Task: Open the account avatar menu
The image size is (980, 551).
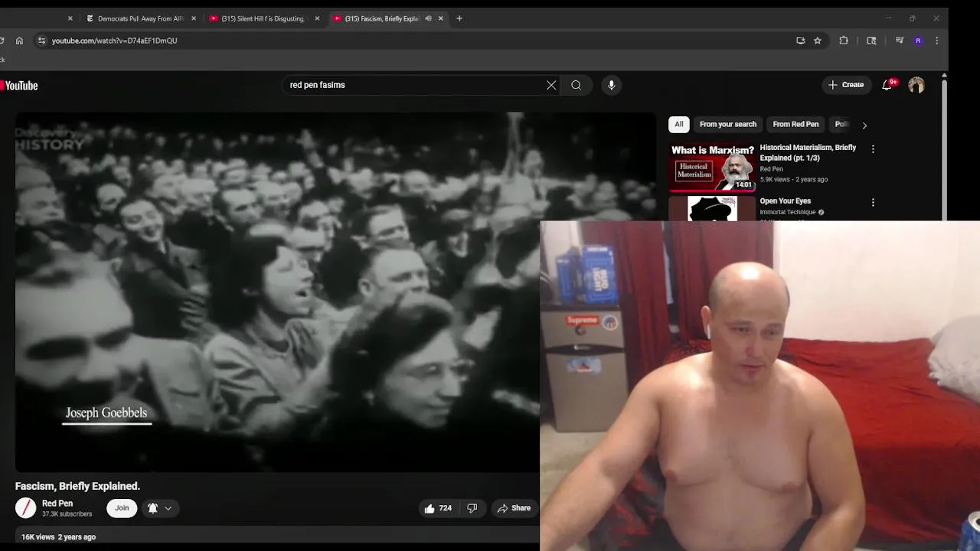Action: pos(916,85)
